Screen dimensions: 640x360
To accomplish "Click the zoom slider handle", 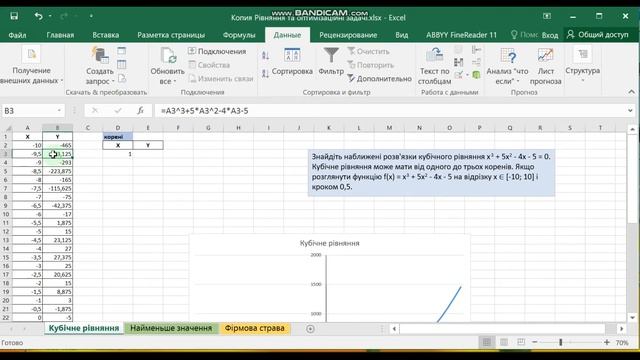I will pos(561,342).
